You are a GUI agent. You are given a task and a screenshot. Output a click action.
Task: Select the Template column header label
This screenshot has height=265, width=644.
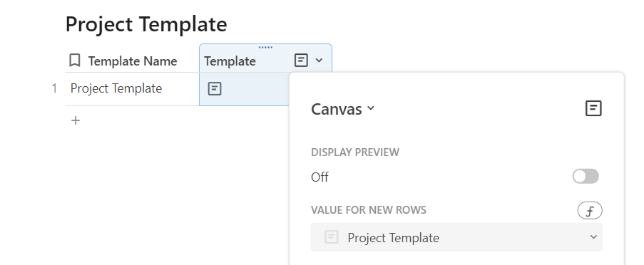(230, 61)
